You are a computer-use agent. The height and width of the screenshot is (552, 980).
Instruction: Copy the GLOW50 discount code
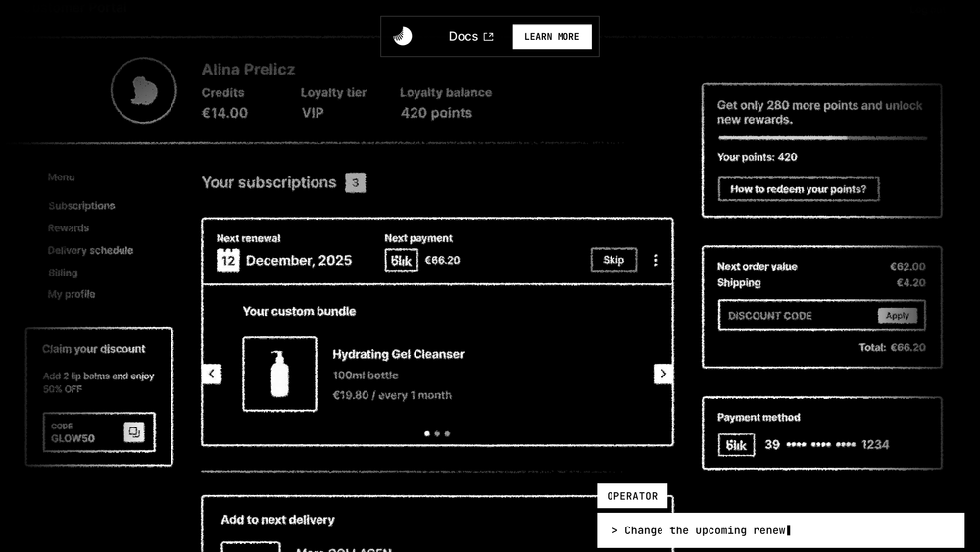point(134,432)
